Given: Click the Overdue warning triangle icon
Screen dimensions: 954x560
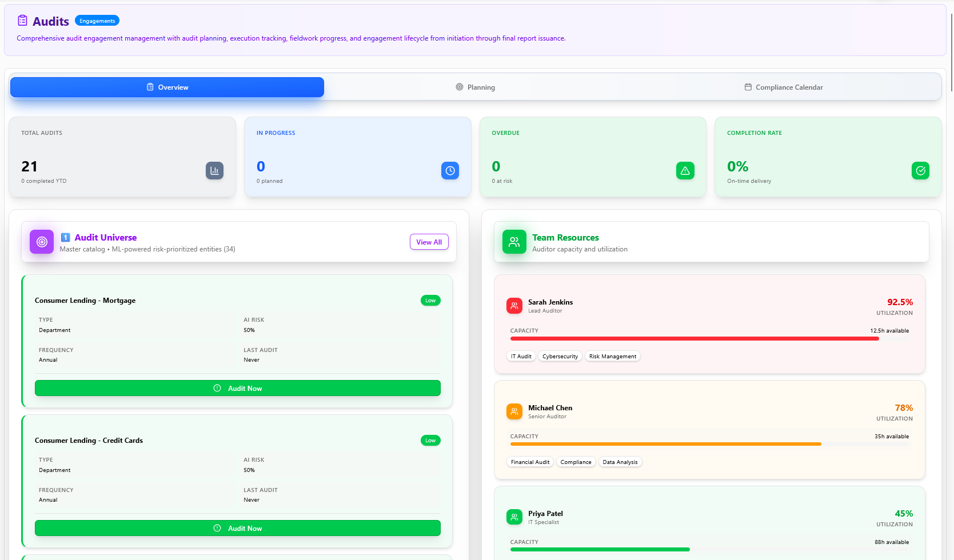Looking at the screenshot, I should coord(685,170).
